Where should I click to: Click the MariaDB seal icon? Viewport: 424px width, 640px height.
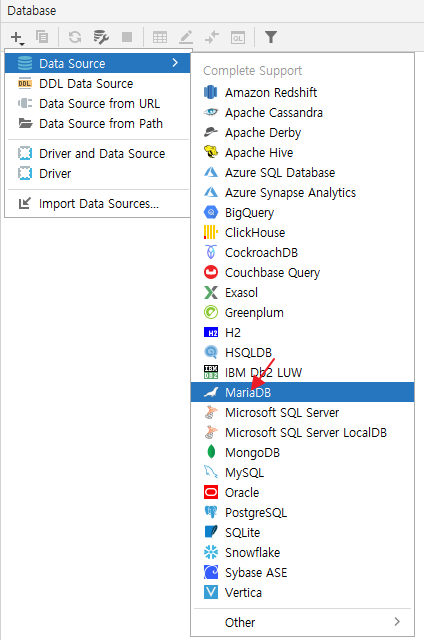(211, 392)
